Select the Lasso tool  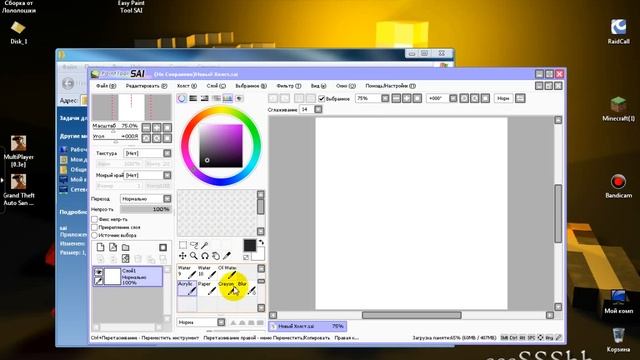click(x=194, y=245)
